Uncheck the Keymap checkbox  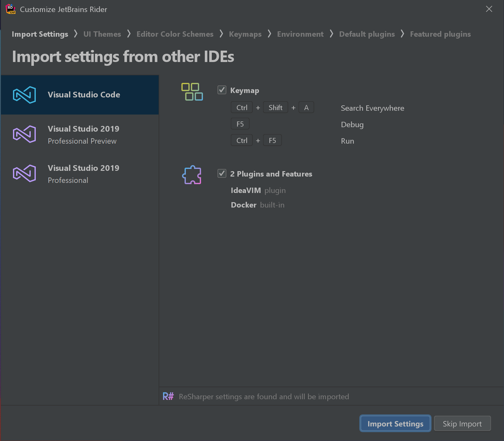click(222, 90)
